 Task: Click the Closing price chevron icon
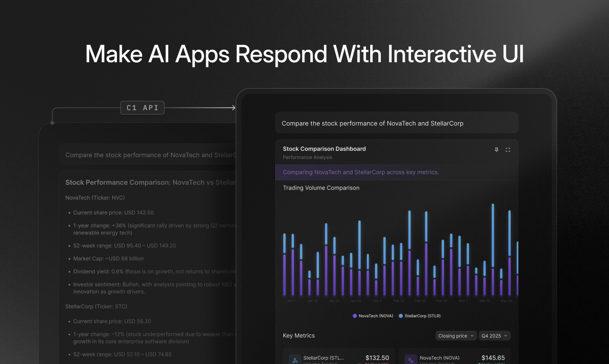tap(473, 336)
